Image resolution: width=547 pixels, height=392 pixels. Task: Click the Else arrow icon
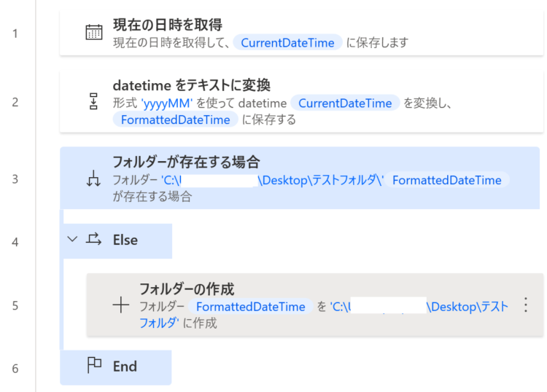click(93, 240)
